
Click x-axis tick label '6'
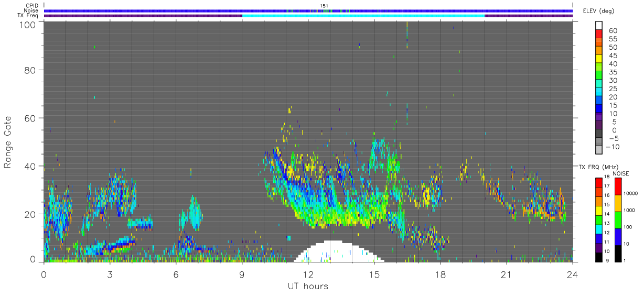(176, 274)
